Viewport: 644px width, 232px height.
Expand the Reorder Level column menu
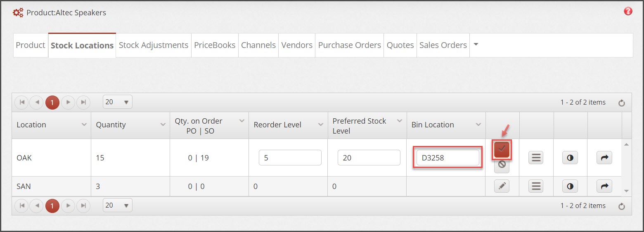321,124
